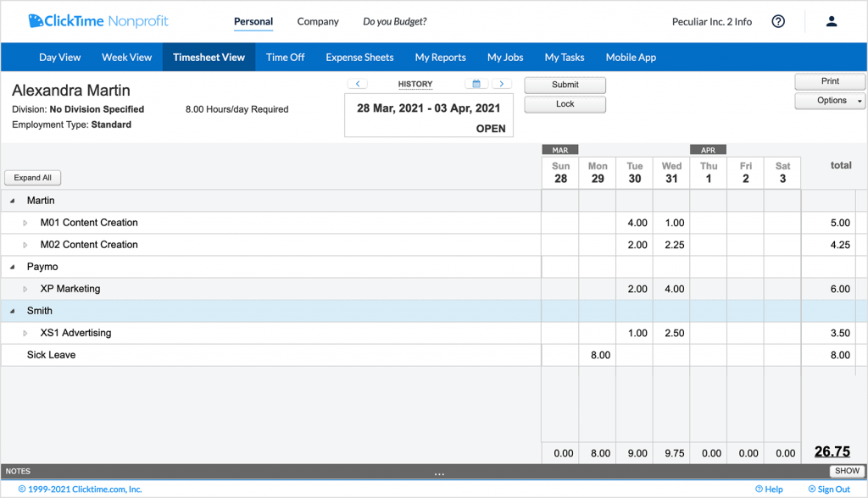Navigate to previous week with left arrow
Screen dimensions: 868x498
point(357,83)
